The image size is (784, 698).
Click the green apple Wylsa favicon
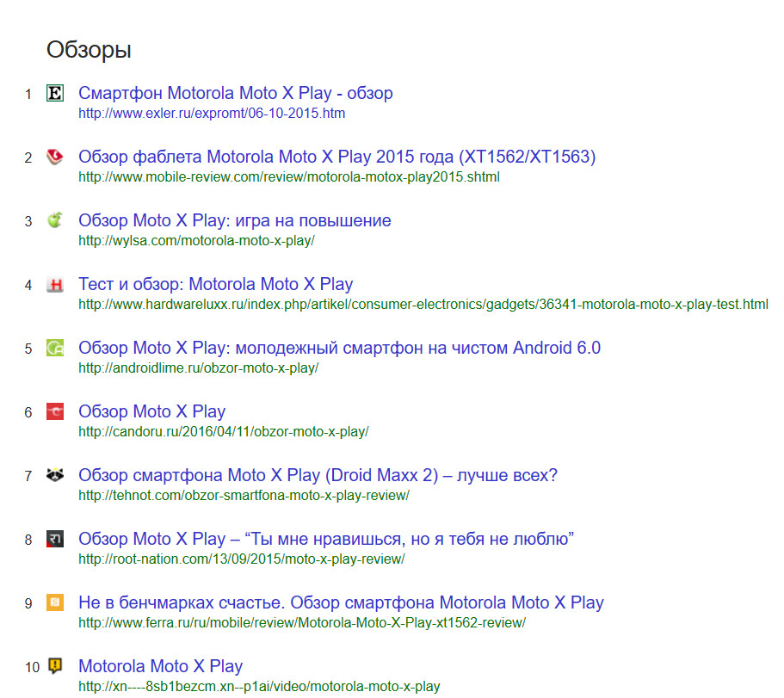tap(55, 220)
